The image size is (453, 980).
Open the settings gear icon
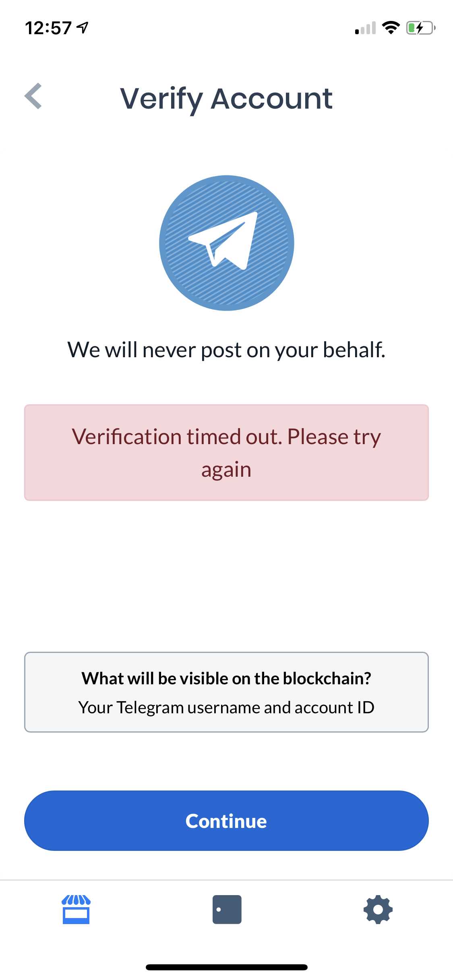pyautogui.click(x=377, y=910)
